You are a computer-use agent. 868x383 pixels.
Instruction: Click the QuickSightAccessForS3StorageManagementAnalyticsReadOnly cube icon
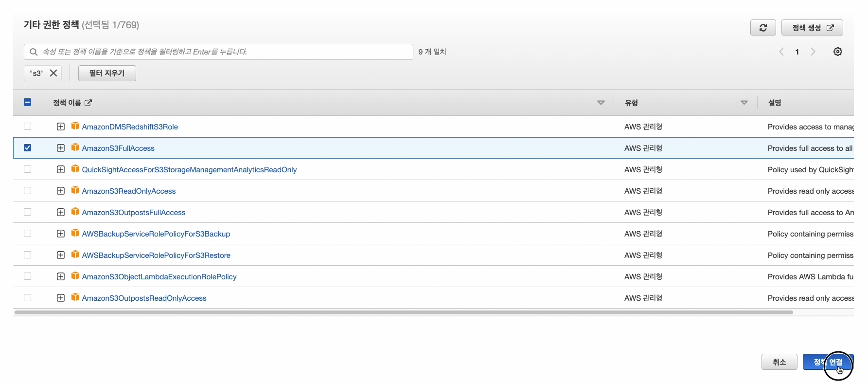click(x=75, y=169)
